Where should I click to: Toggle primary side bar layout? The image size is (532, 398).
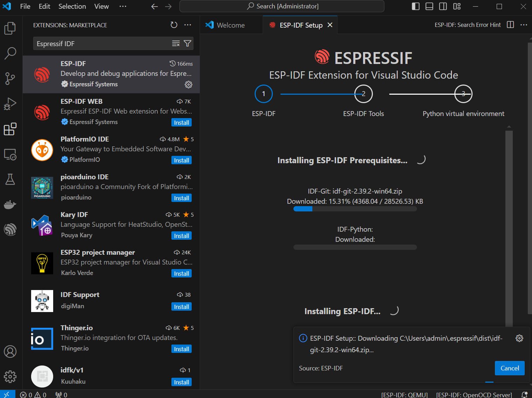pyautogui.click(x=416, y=6)
